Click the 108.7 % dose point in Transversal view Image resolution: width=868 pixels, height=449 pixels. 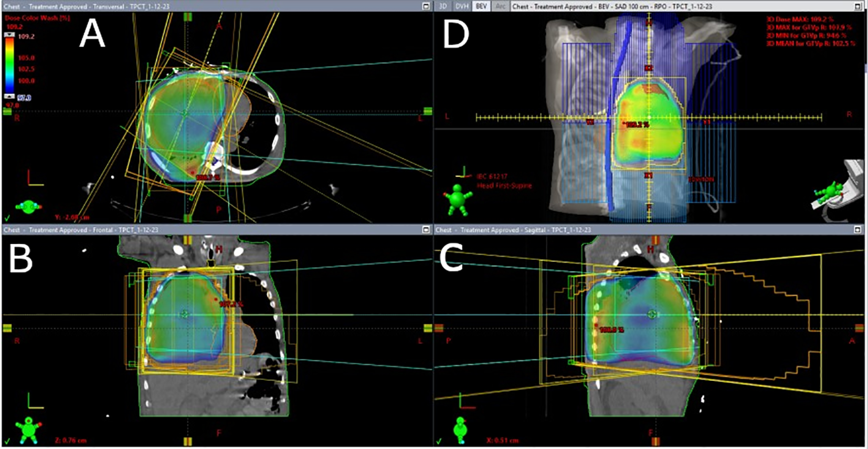point(194,172)
